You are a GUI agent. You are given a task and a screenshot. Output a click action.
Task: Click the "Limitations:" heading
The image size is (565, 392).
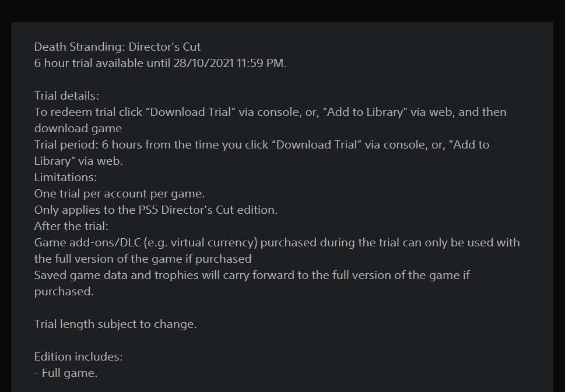tap(65, 177)
